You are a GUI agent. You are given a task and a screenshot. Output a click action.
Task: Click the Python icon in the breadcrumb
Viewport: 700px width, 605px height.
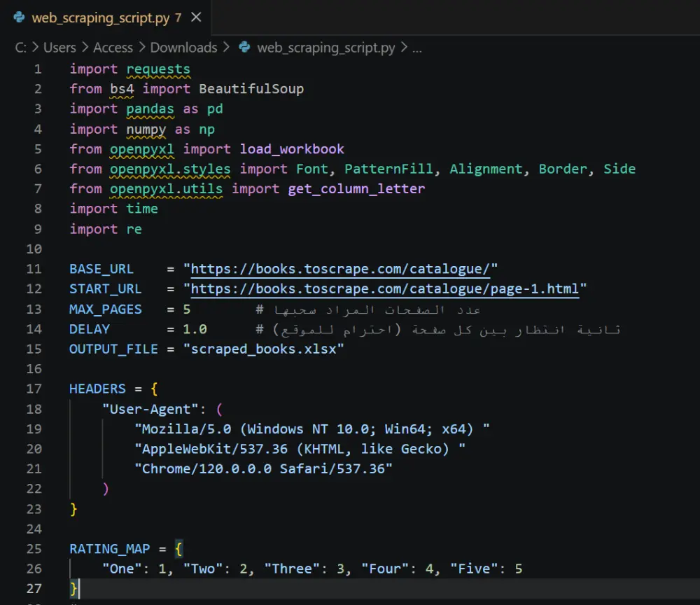click(x=244, y=47)
